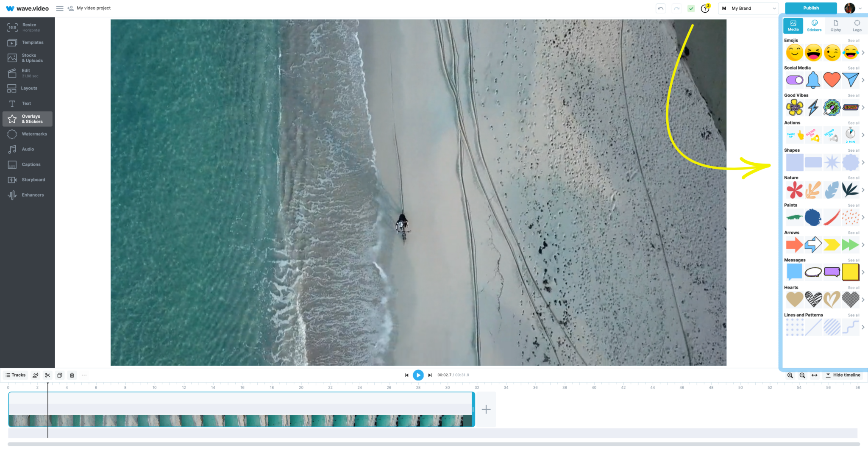Switch to the Giphy tab
868x450 pixels.
pyautogui.click(x=835, y=25)
